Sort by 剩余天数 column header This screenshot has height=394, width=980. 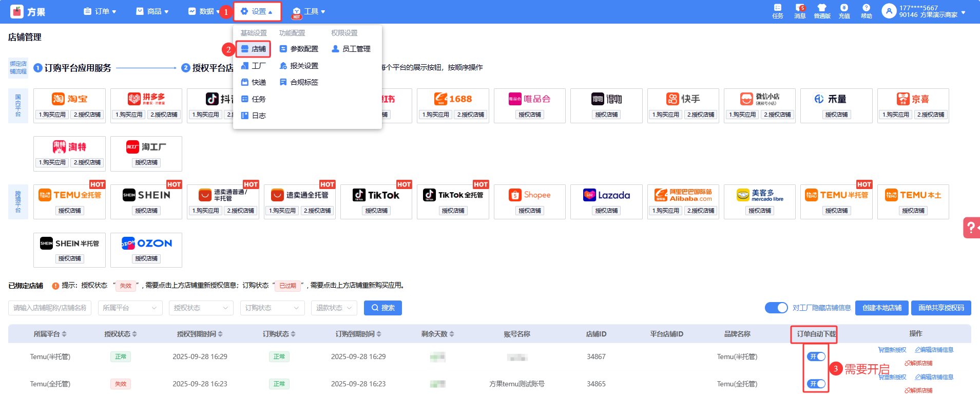click(437, 334)
